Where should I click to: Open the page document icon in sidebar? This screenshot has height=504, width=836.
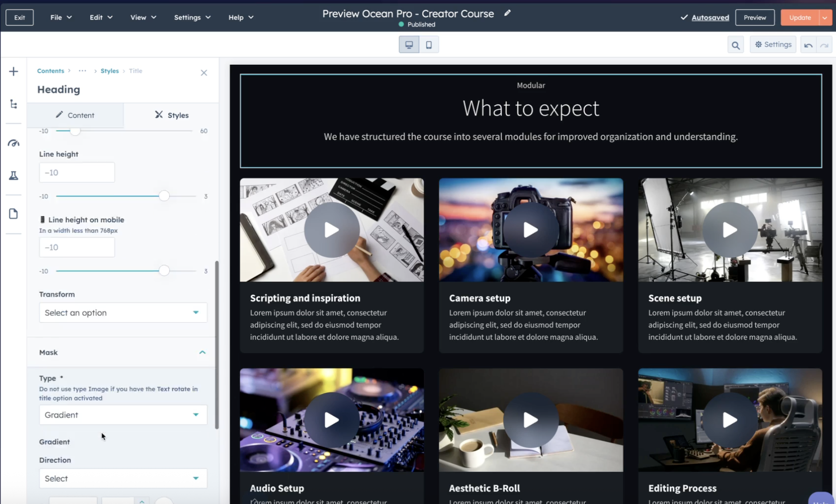pyautogui.click(x=13, y=214)
